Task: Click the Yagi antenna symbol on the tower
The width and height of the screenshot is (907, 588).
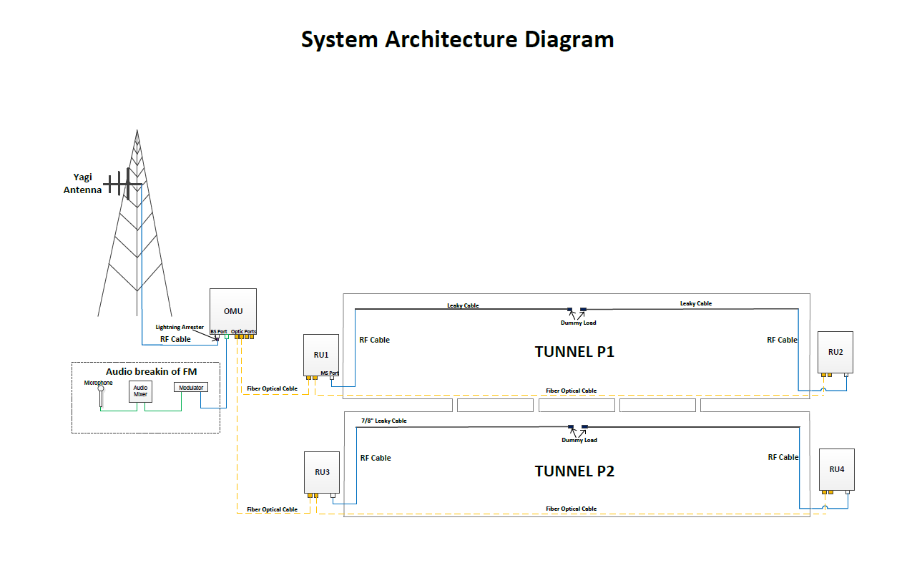Action: 122,185
